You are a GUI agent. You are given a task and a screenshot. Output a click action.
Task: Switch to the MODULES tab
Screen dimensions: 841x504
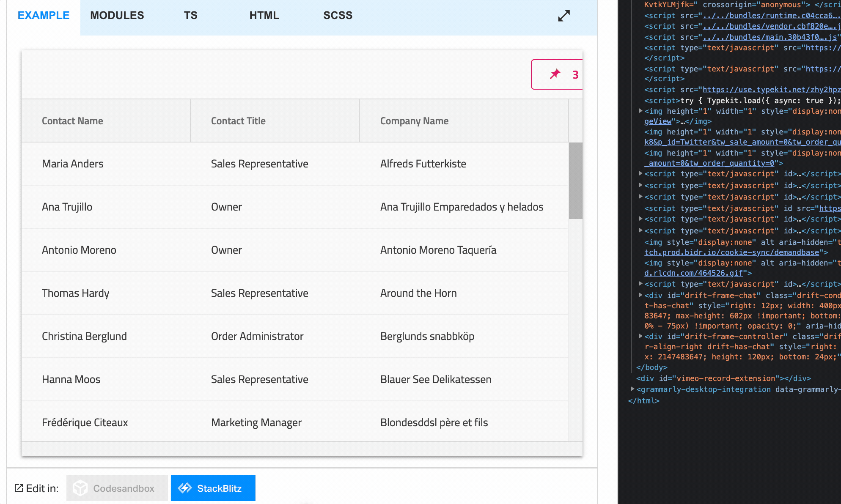click(x=117, y=15)
